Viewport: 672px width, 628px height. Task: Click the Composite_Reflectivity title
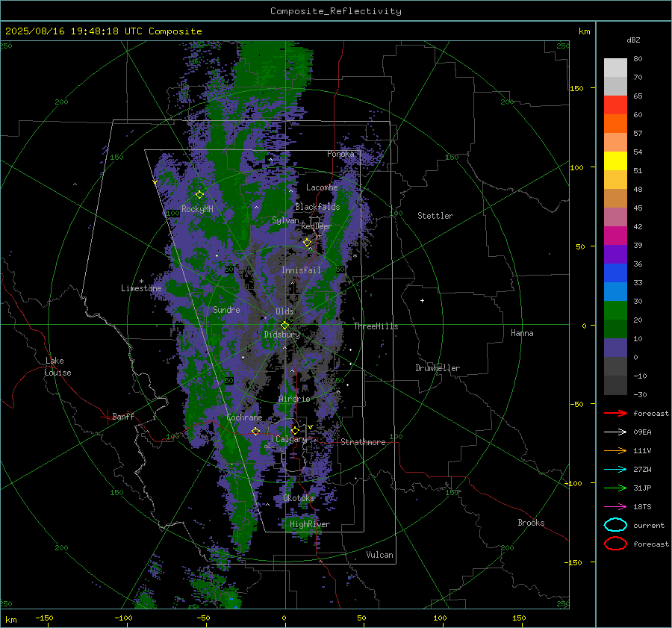335,11
